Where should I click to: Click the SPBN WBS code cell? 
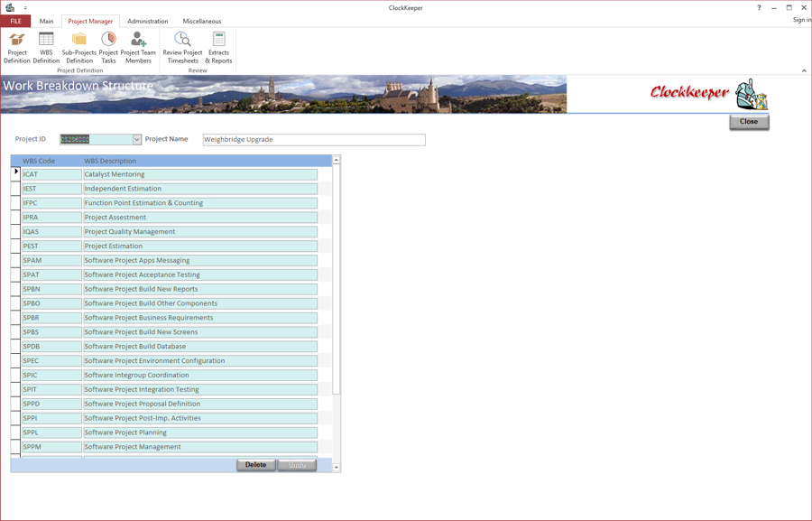point(51,289)
